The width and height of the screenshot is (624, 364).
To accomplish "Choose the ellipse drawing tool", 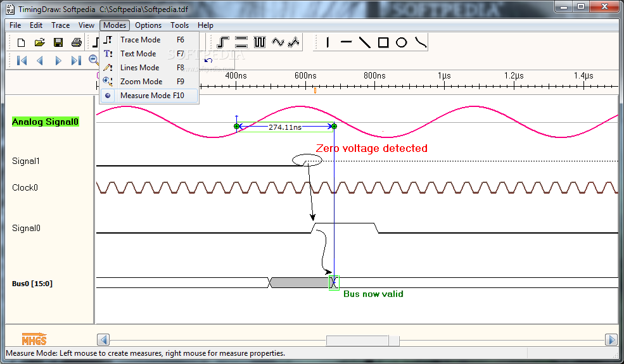I will click(x=402, y=42).
